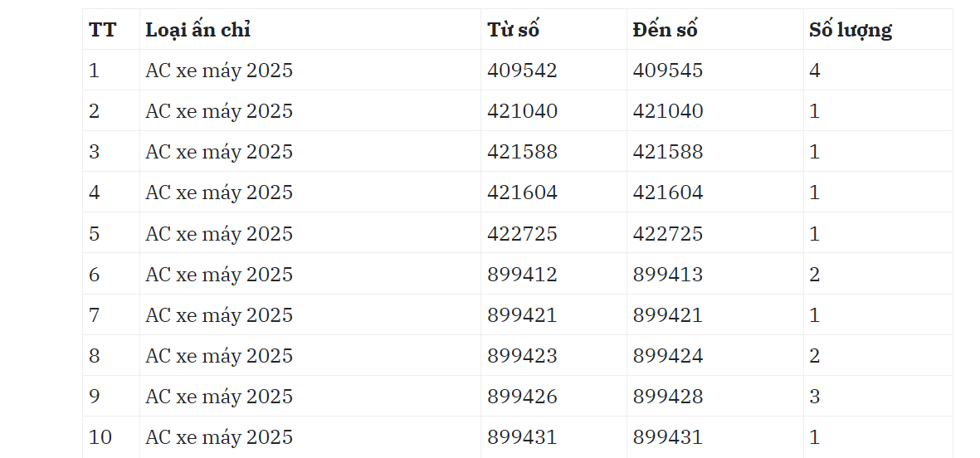Screen dimensions: 980x458
Task: Click the 'TT' column header
Action: pos(111,29)
